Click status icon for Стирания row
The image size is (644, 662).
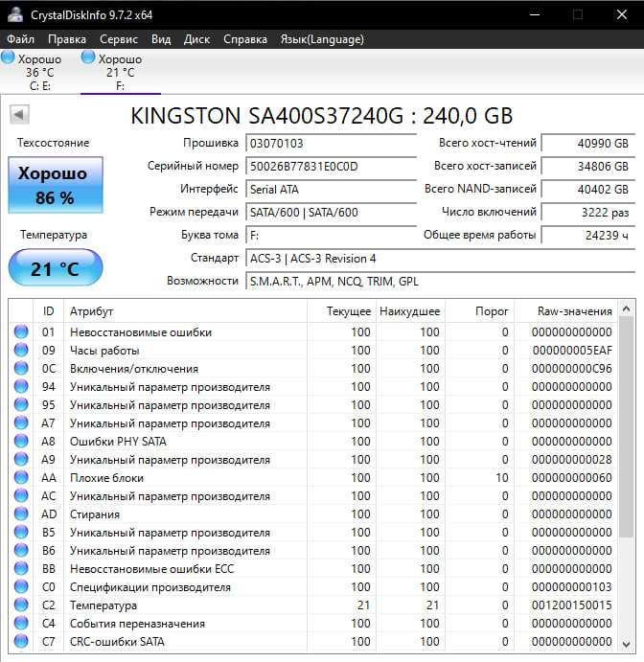point(21,514)
